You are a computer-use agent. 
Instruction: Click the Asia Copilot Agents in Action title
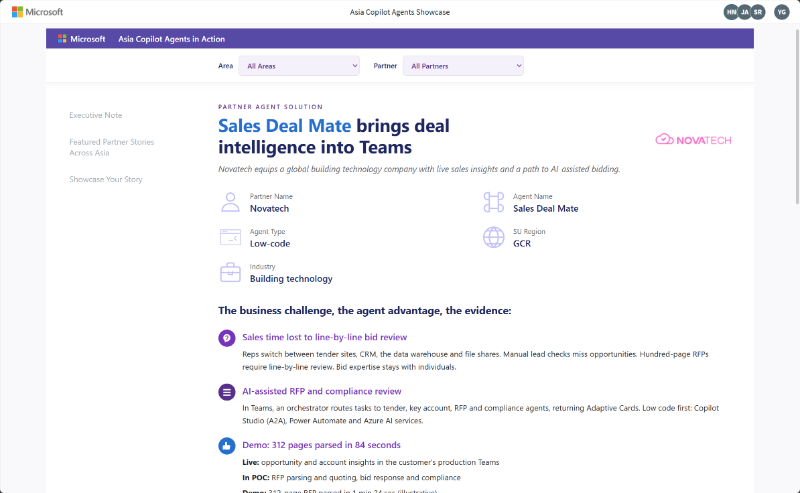[x=171, y=39]
